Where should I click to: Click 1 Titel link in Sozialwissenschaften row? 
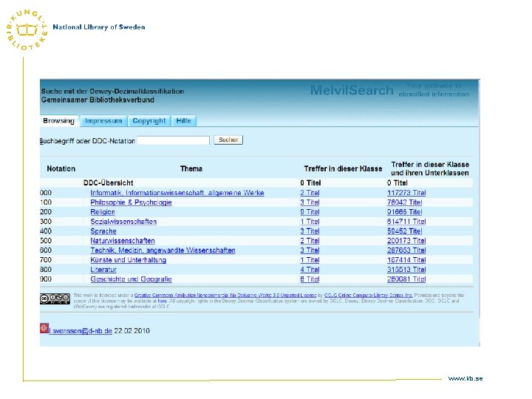310,222
